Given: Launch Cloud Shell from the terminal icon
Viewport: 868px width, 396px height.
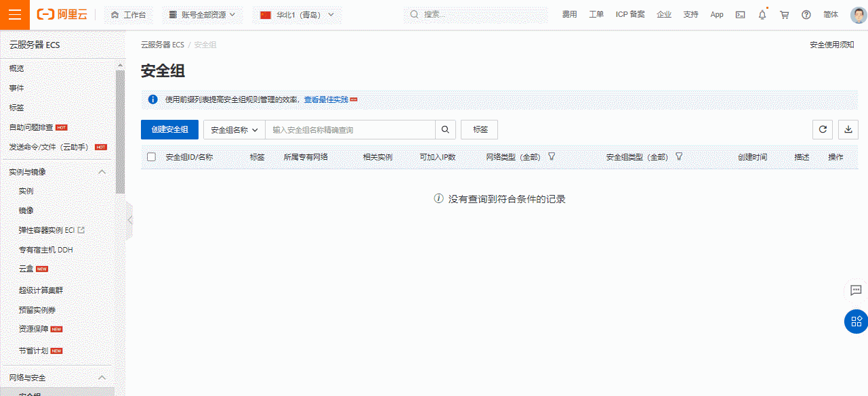Looking at the screenshot, I should point(740,14).
